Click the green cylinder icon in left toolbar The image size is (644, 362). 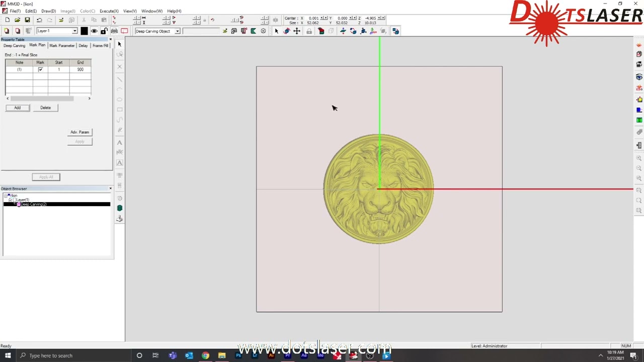tap(120, 208)
